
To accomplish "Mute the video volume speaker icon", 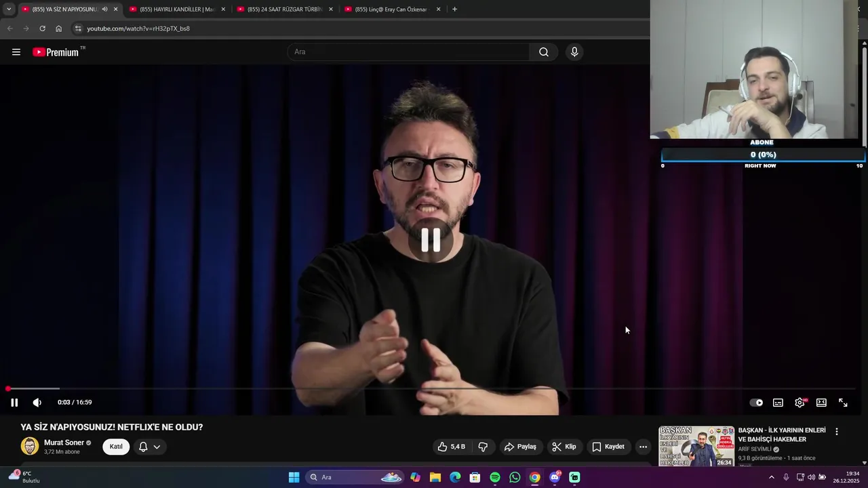I will [37, 403].
